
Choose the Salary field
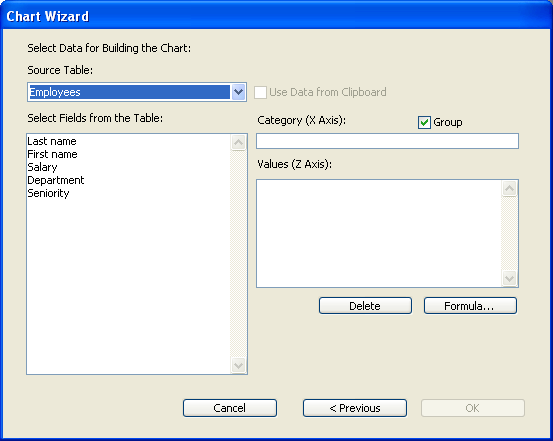42,167
